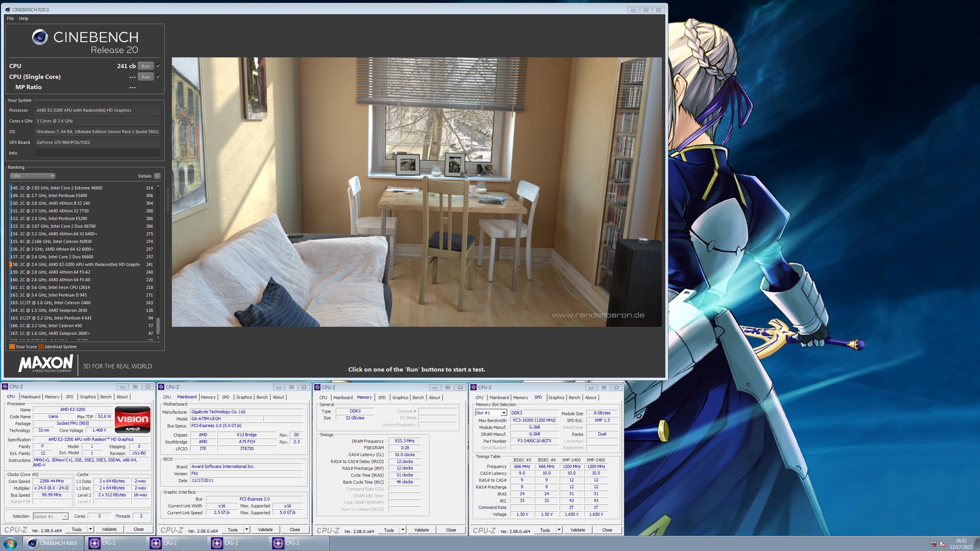Click the Mainboard CPU-Z window title icon
This screenshot has width=980, height=551.
coord(161,387)
